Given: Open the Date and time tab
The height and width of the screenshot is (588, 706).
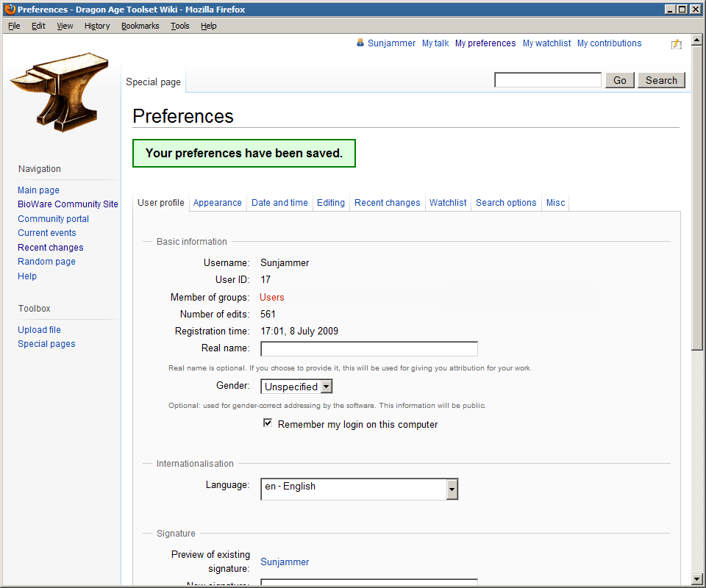Looking at the screenshot, I should (x=279, y=203).
